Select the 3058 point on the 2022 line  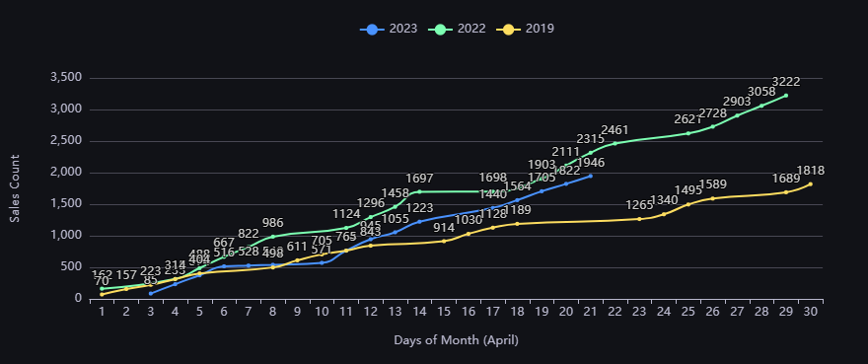pyautogui.click(x=761, y=106)
